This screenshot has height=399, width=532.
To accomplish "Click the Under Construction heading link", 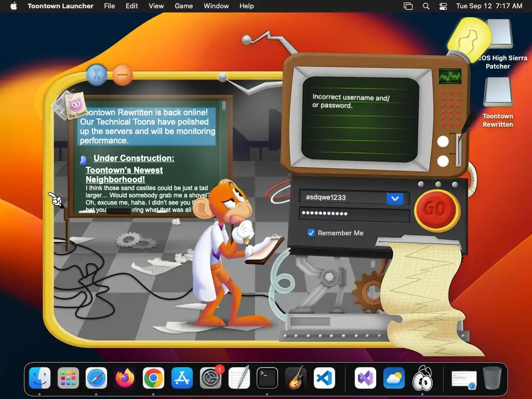I will coord(134,158).
